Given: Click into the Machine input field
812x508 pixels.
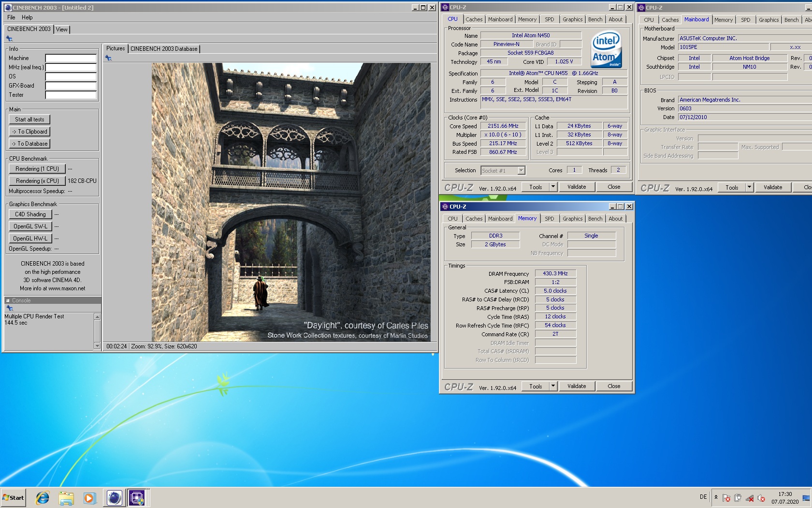Looking at the screenshot, I should pos(71,58).
